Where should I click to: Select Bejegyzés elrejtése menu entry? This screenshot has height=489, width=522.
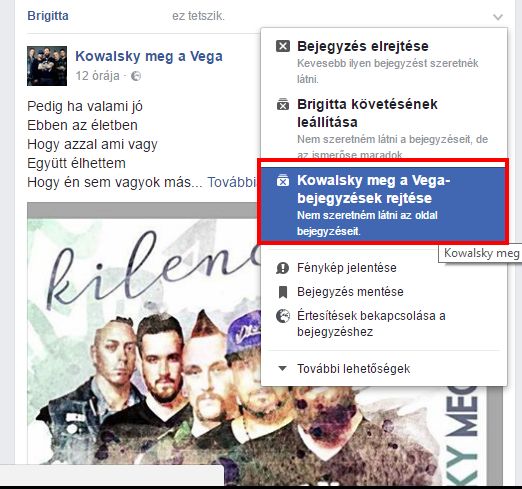click(384, 62)
